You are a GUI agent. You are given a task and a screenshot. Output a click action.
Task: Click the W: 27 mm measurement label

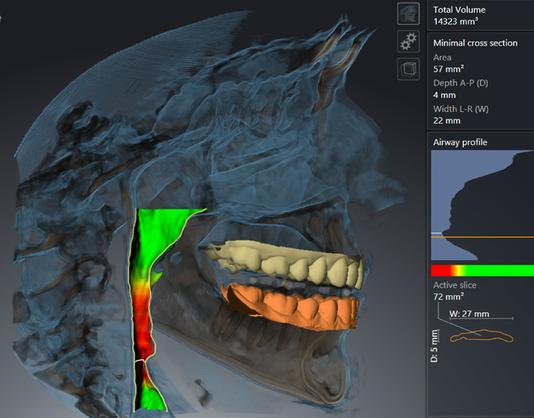(469, 314)
